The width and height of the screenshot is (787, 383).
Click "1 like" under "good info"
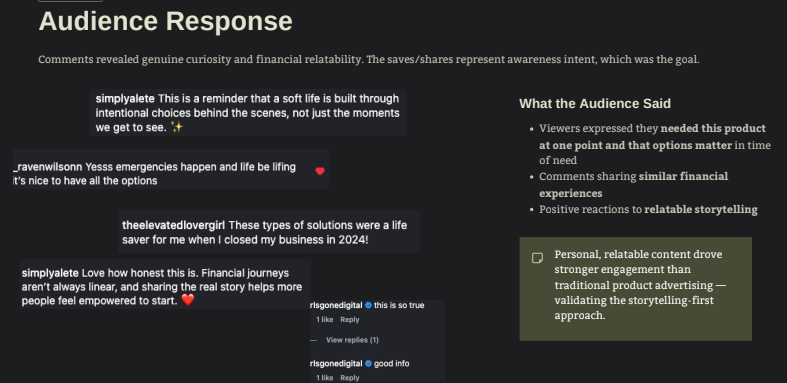(324, 377)
